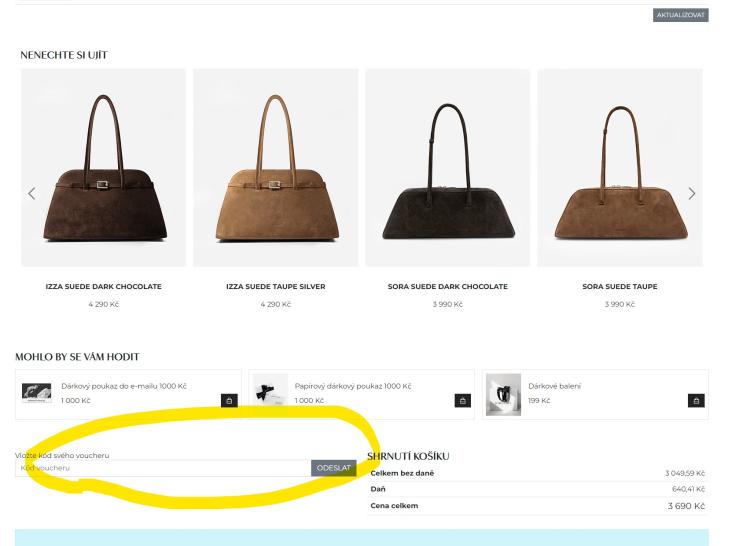Open Izza Suede Dark Chocolate bag image

(104, 168)
